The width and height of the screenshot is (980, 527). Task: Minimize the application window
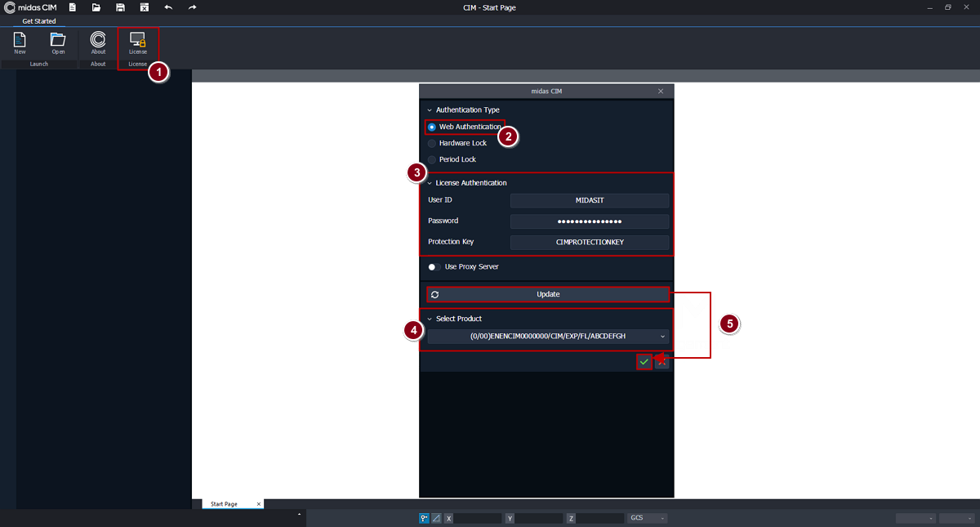[930, 7]
